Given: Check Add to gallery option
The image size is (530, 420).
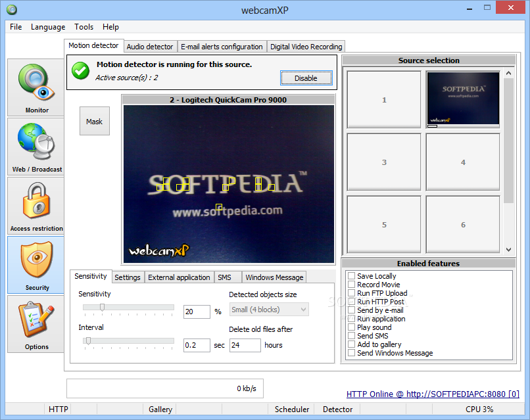Looking at the screenshot, I should click(352, 344).
